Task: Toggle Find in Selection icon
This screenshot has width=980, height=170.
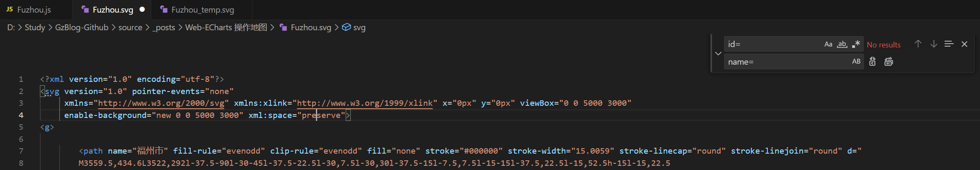Action: tap(949, 44)
